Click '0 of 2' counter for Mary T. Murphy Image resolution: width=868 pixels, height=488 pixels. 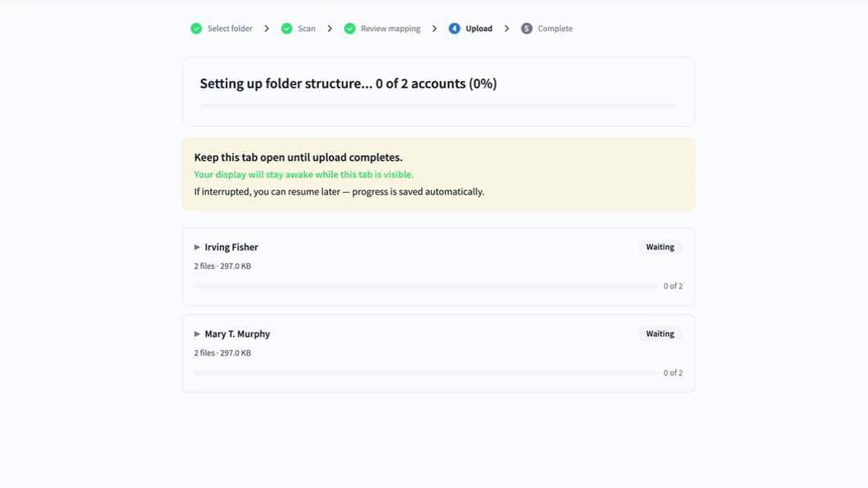pyautogui.click(x=673, y=373)
